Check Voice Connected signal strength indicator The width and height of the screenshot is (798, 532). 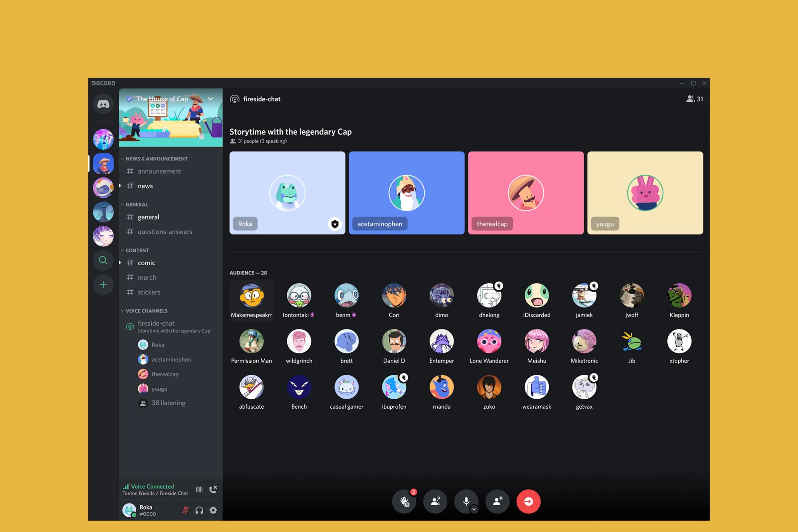pos(126,486)
